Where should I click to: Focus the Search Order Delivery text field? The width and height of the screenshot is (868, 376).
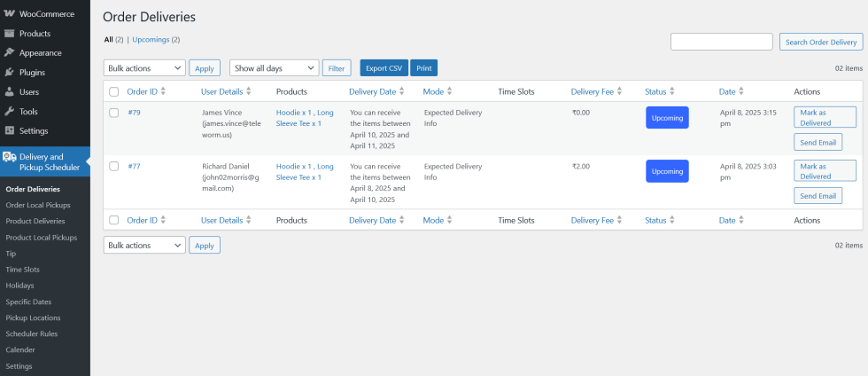pyautogui.click(x=721, y=42)
